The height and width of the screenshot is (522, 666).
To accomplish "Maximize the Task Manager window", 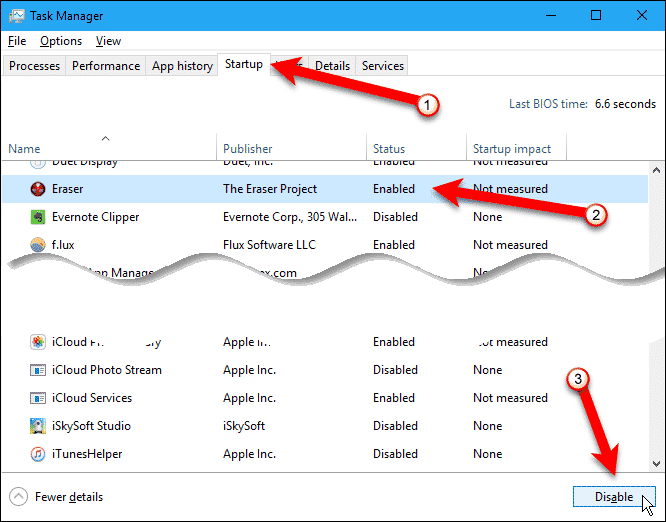I will [x=596, y=16].
